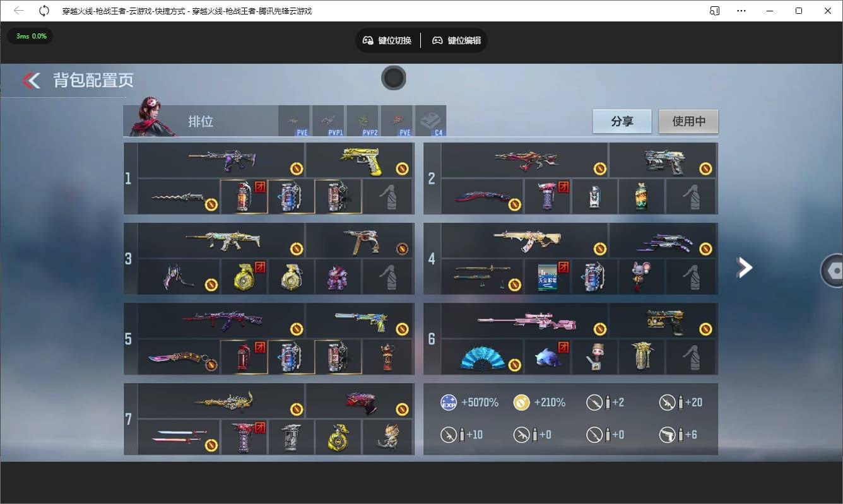Switch to the PVP1 loadout tab
Screen dimensions: 843x504
[x=328, y=120]
